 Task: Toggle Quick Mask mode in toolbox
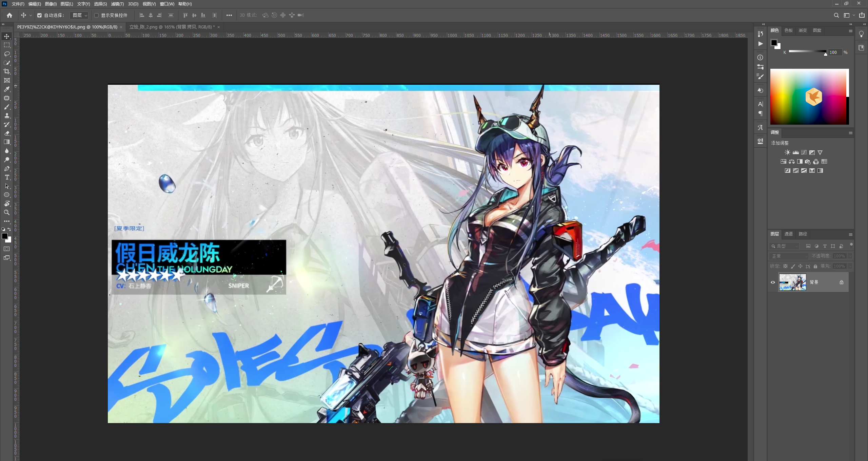pos(7,249)
